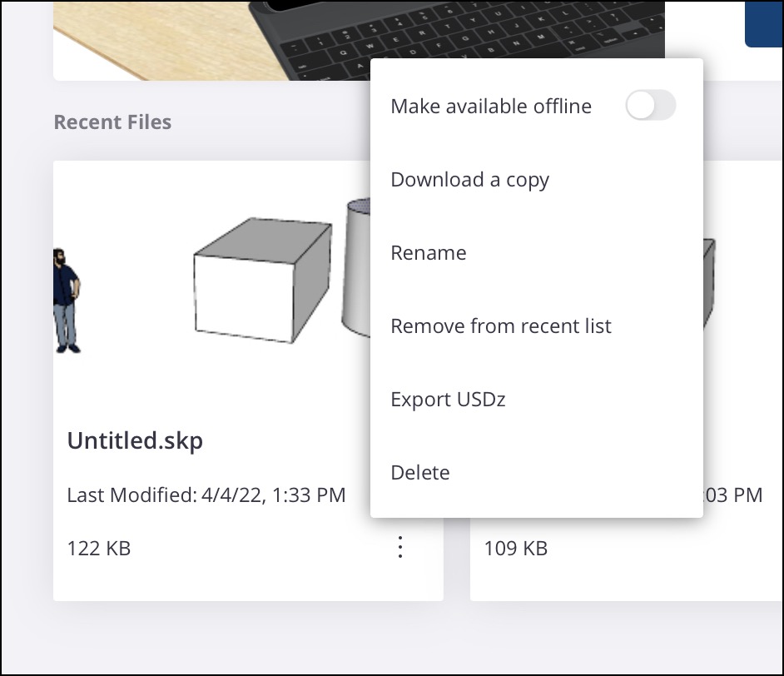Open the Untitled.skp file title
The image size is (784, 676).
tap(135, 440)
